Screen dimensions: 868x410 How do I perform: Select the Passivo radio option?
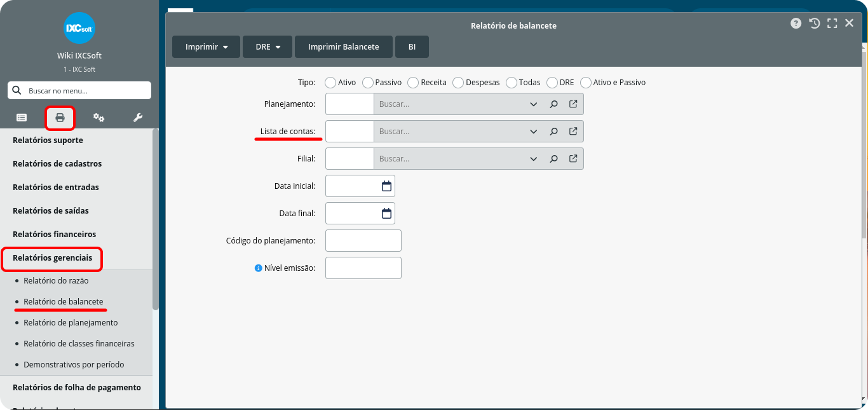point(368,83)
